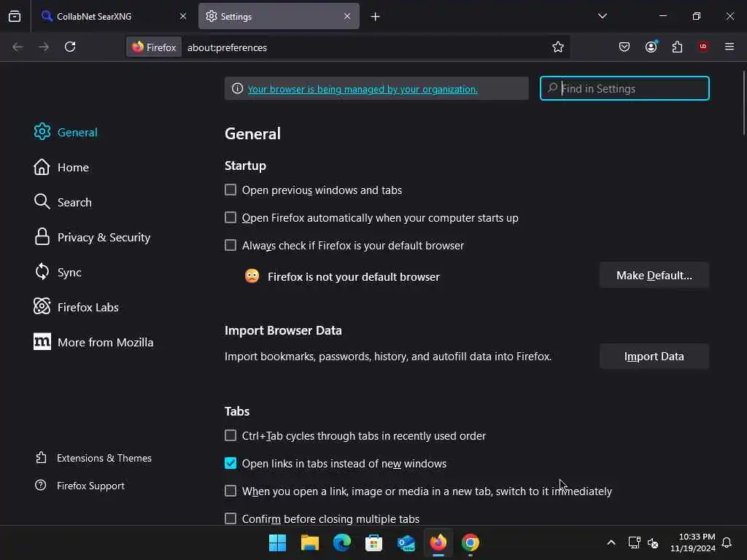This screenshot has height=560, width=747.
Task: Open the taskbar clock and date
Action: pyautogui.click(x=693, y=542)
